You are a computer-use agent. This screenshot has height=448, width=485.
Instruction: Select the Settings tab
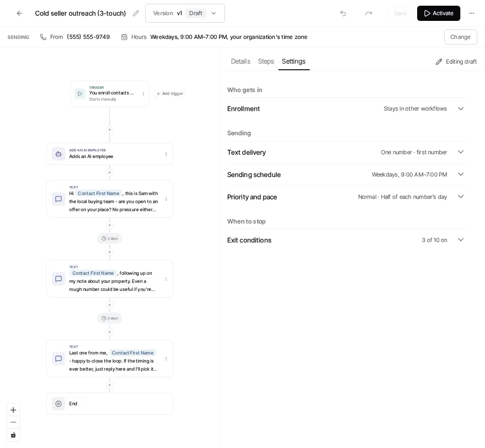[294, 61]
